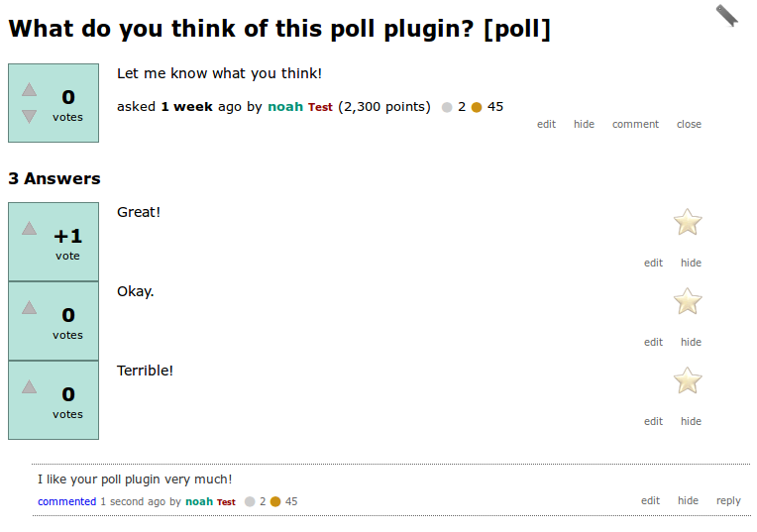Open noah's profile from the question byline
Screen dimensions: 757x532
coord(285,106)
